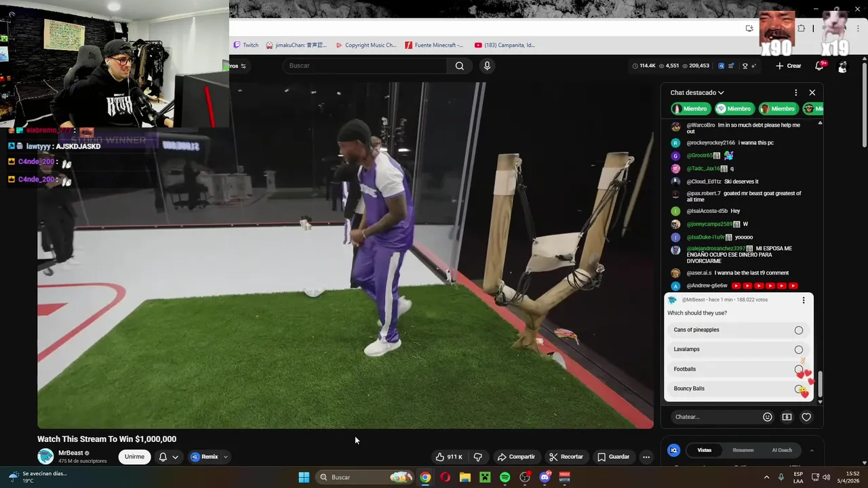The height and width of the screenshot is (488, 868).
Task: Switch to the Vistas tab
Action: [x=705, y=450]
